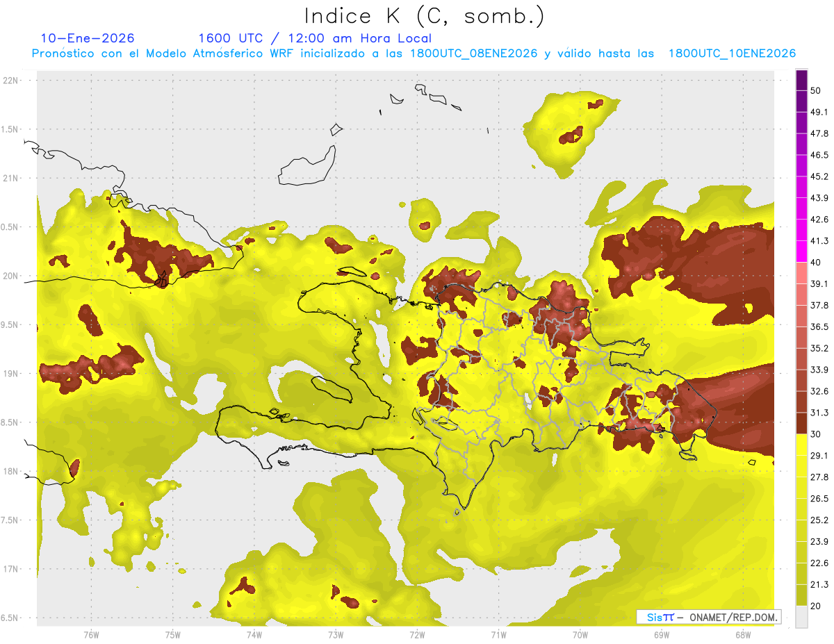Click the colorbar value '32.6'

819,391
